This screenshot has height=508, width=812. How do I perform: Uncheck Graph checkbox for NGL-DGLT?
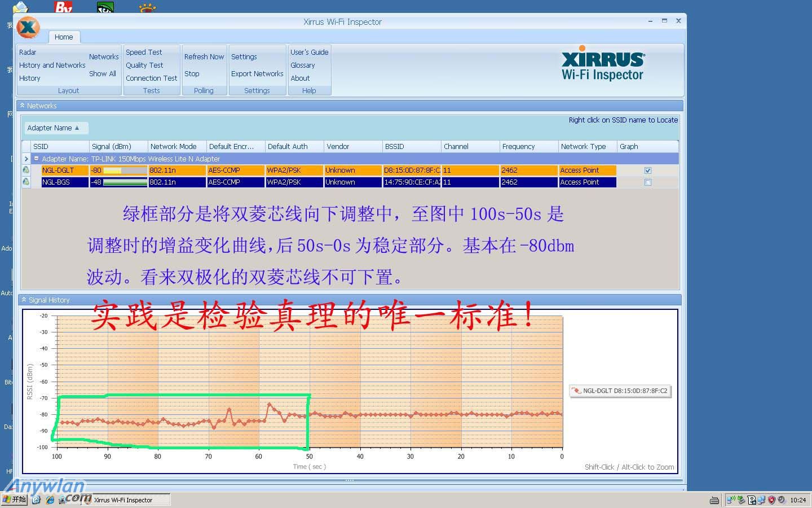point(648,170)
